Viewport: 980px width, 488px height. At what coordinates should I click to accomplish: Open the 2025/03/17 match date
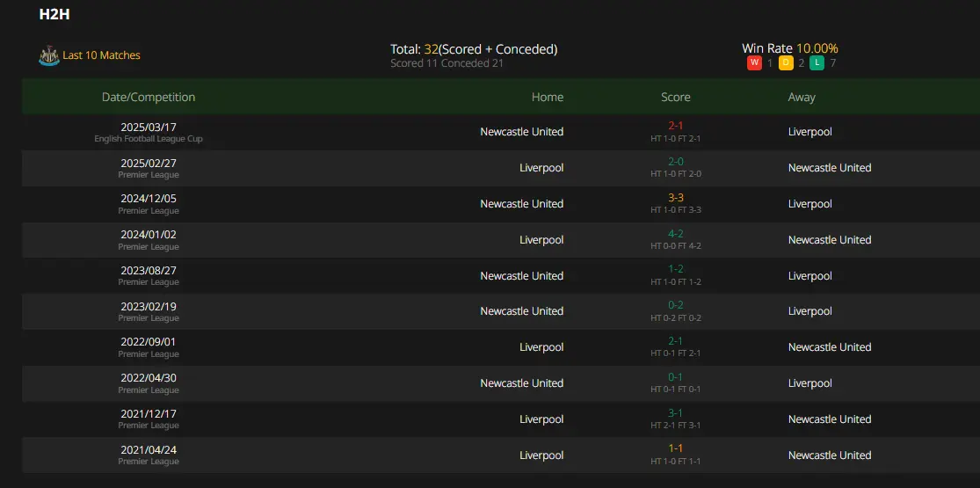(149, 127)
